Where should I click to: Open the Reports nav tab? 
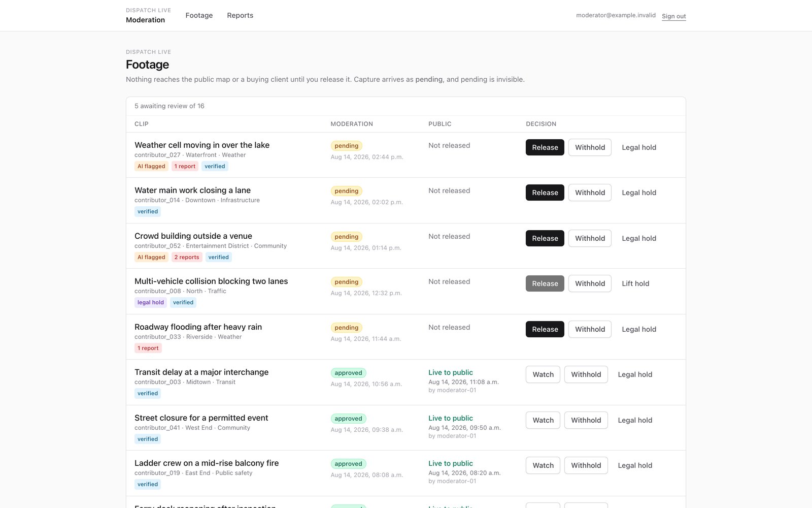pyautogui.click(x=240, y=15)
